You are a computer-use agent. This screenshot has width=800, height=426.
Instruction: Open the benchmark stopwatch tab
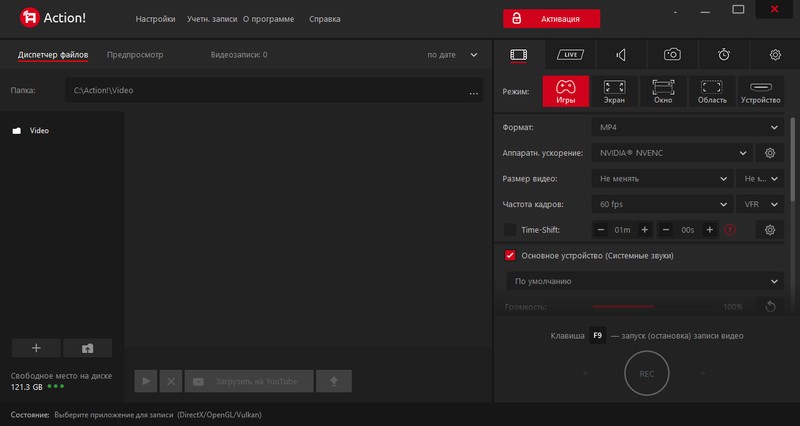tap(724, 55)
